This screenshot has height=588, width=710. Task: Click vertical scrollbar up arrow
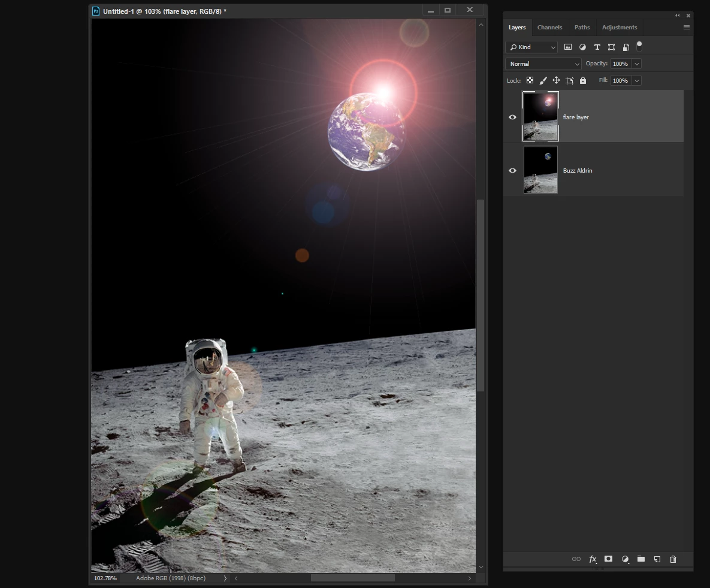click(x=481, y=25)
